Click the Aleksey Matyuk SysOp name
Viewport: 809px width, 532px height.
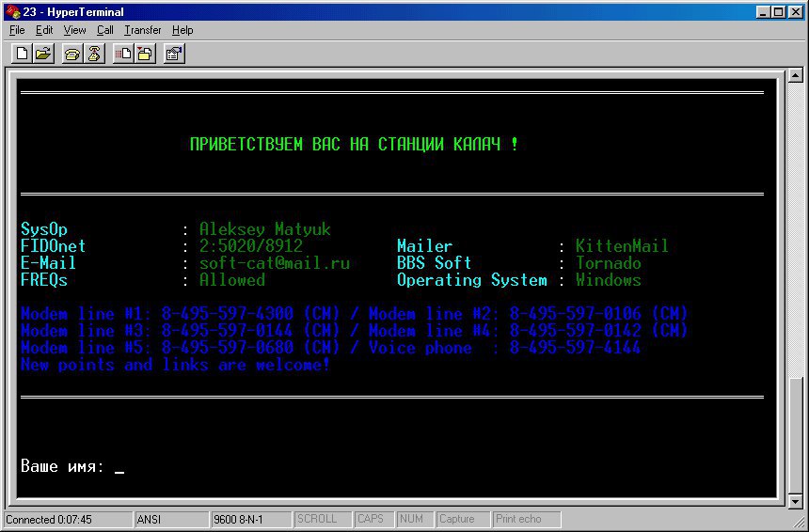coord(265,230)
